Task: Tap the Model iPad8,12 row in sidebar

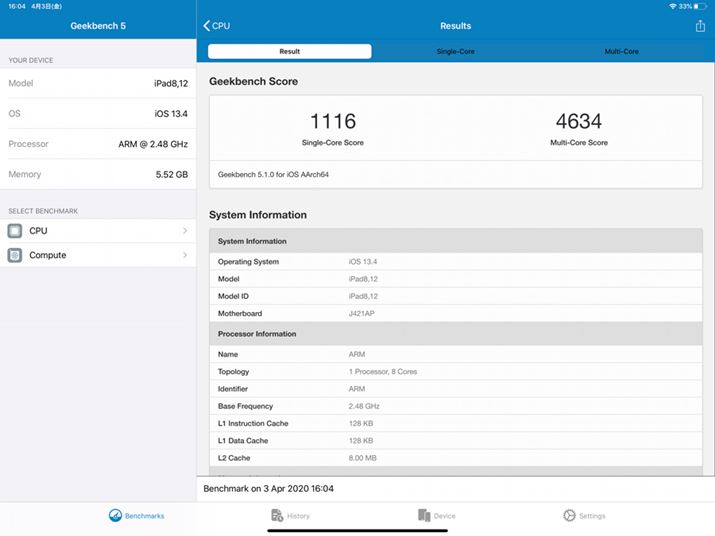Action: (98, 84)
